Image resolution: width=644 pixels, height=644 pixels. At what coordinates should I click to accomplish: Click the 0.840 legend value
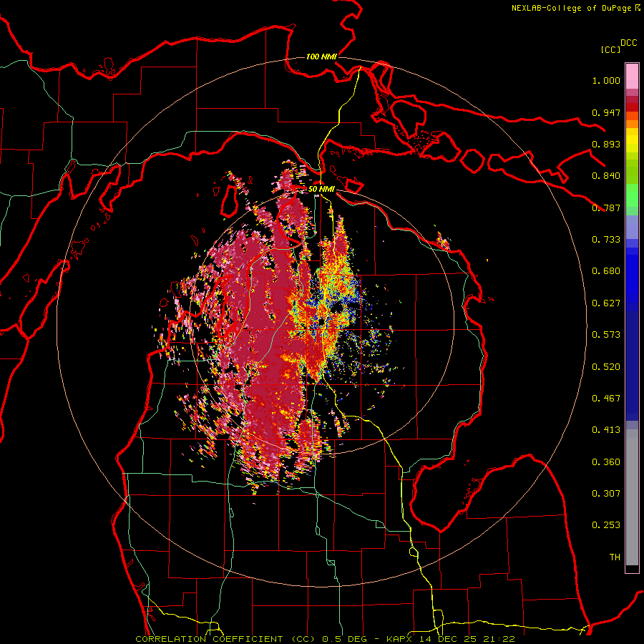click(606, 176)
